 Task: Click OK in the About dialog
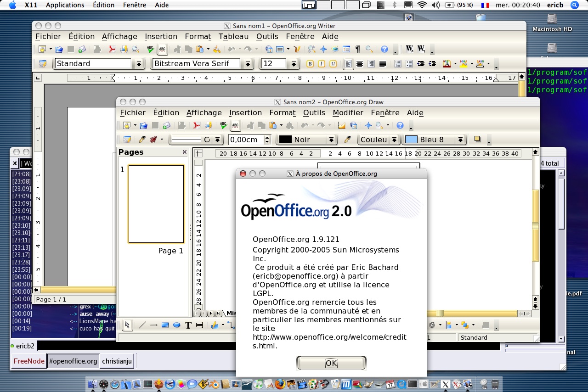tap(331, 363)
